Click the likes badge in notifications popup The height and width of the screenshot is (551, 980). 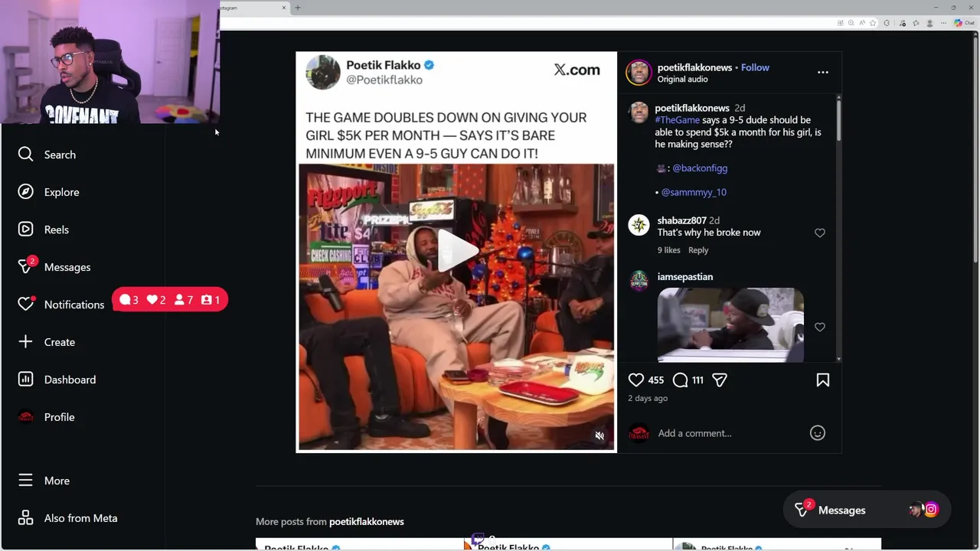[x=156, y=300]
